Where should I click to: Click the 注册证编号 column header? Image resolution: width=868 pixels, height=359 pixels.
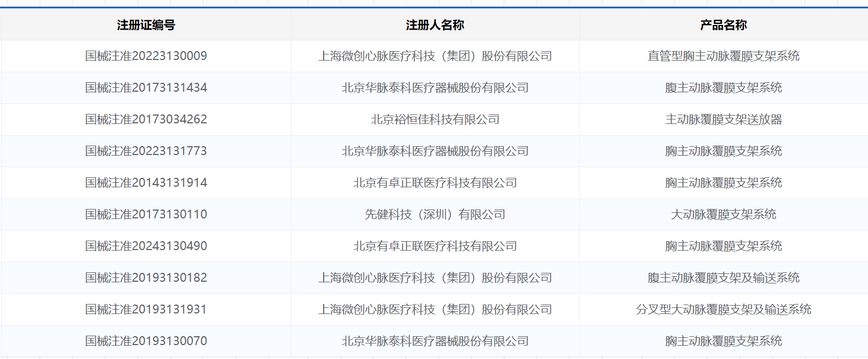[x=146, y=25]
